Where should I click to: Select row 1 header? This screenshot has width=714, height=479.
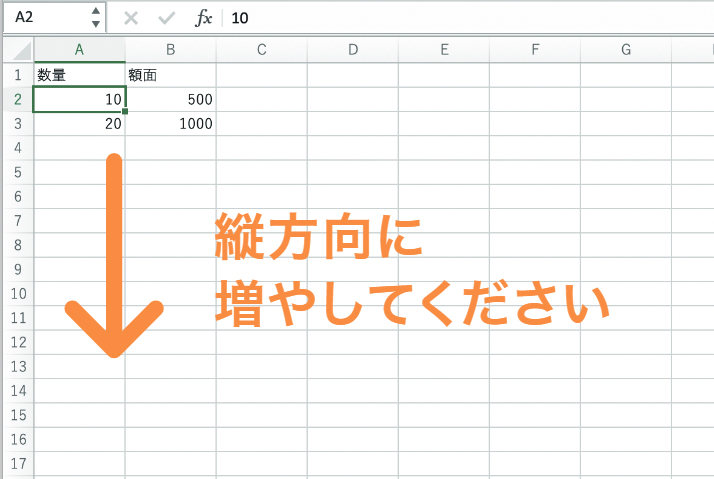point(17,74)
